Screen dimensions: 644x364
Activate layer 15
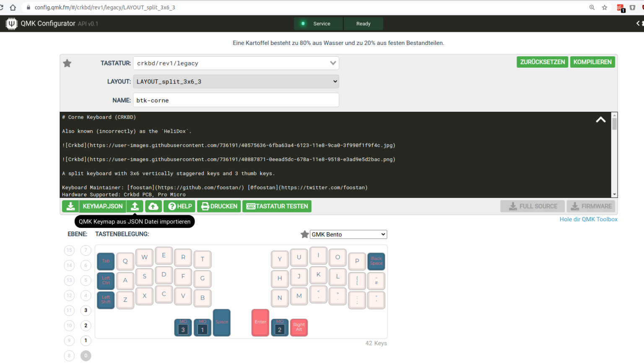pyautogui.click(x=69, y=250)
